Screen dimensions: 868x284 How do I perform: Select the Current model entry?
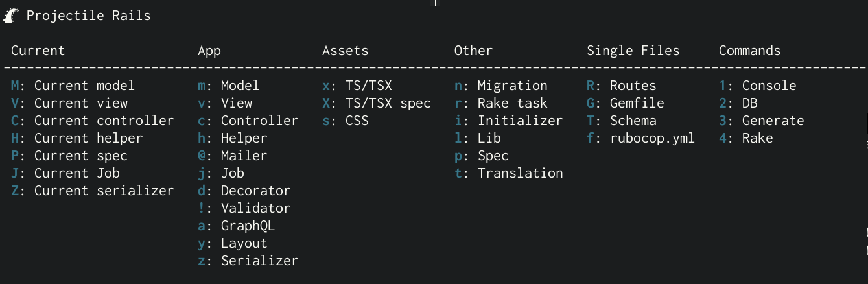coord(73,86)
